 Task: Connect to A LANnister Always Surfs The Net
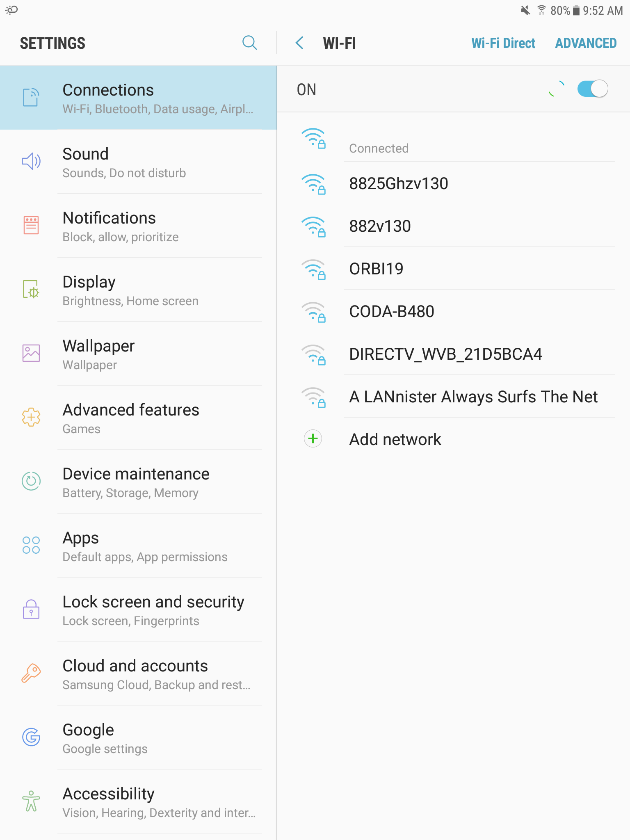[454, 397]
